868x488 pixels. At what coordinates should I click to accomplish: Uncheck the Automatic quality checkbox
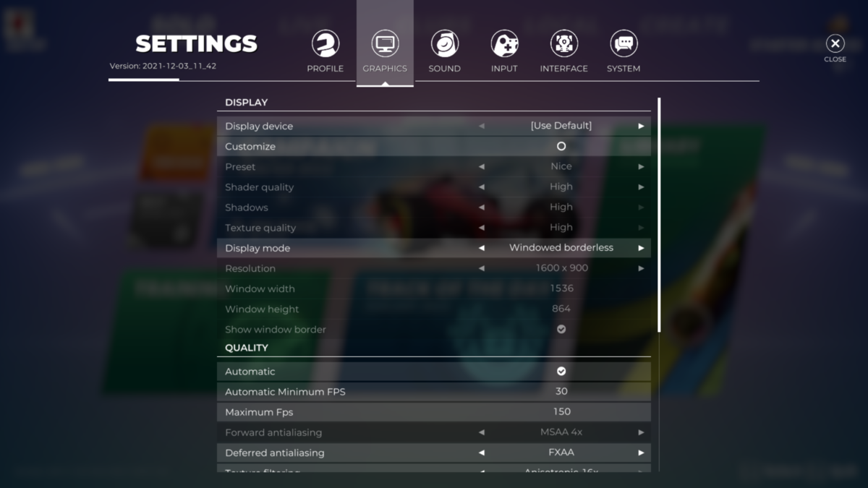click(561, 371)
